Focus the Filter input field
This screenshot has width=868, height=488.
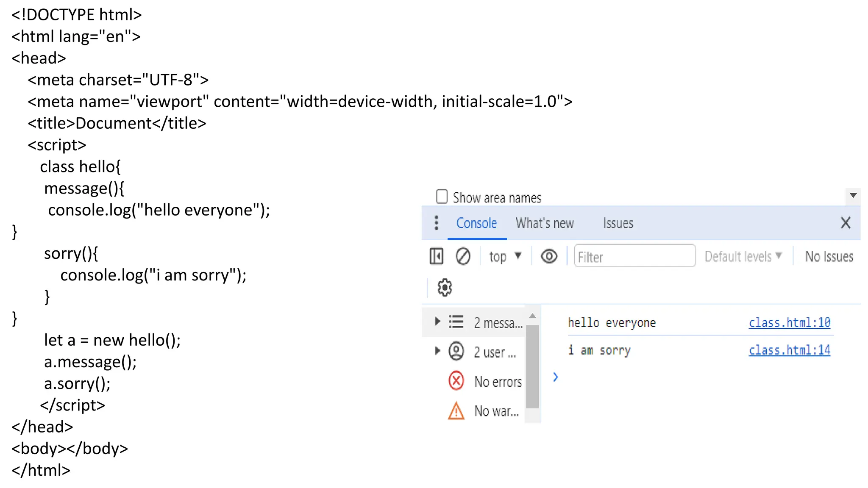(634, 256)
